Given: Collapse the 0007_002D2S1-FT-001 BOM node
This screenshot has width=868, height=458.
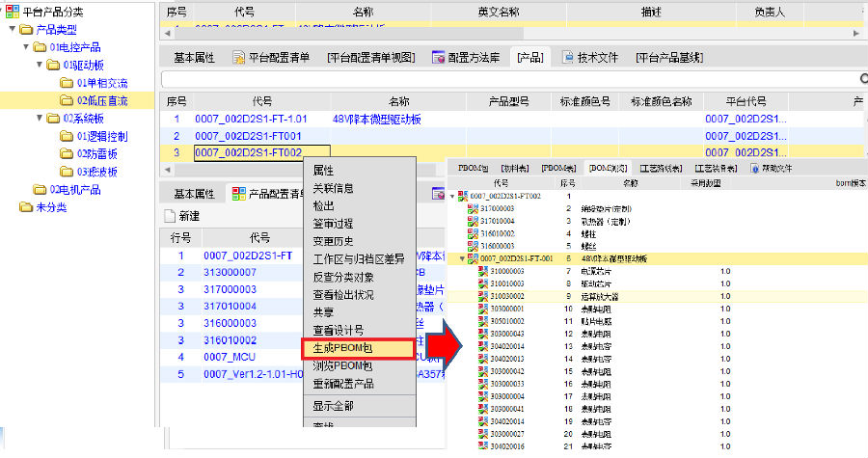Looking at the screenshot, I should point(462,258).
